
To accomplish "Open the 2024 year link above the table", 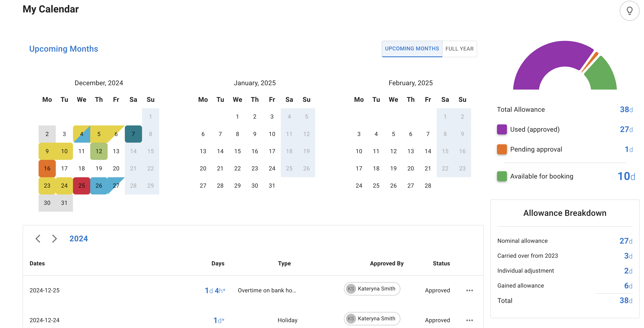I will [78, 239].
